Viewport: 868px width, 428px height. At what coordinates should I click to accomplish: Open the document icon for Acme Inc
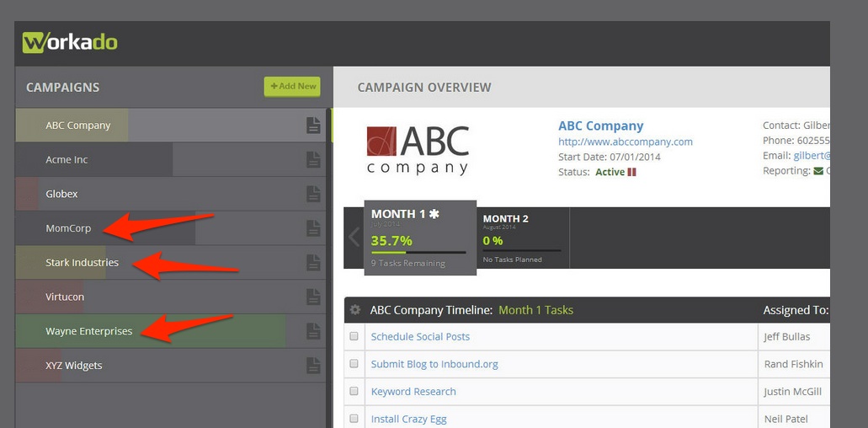click(313, 160)
